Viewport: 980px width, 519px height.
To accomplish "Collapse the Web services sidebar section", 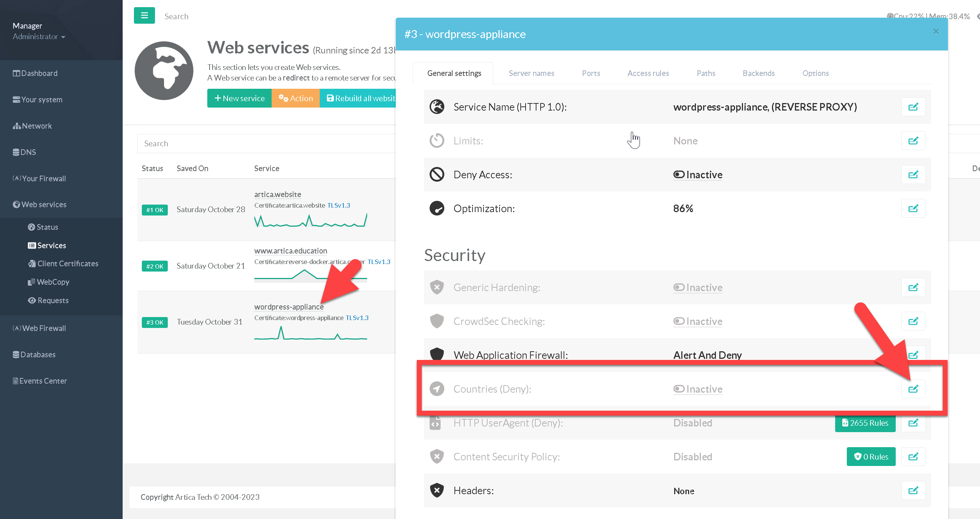I will click(44, 205).
